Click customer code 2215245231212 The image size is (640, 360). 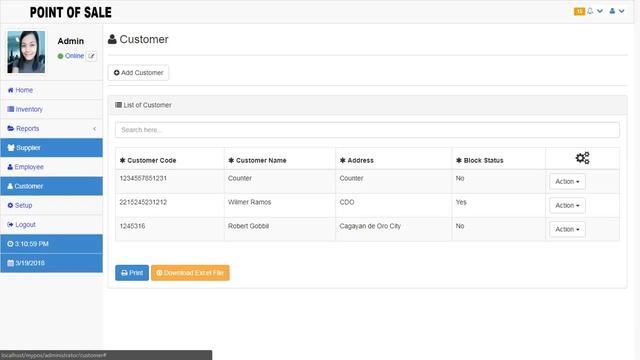(x=143, y=202)
